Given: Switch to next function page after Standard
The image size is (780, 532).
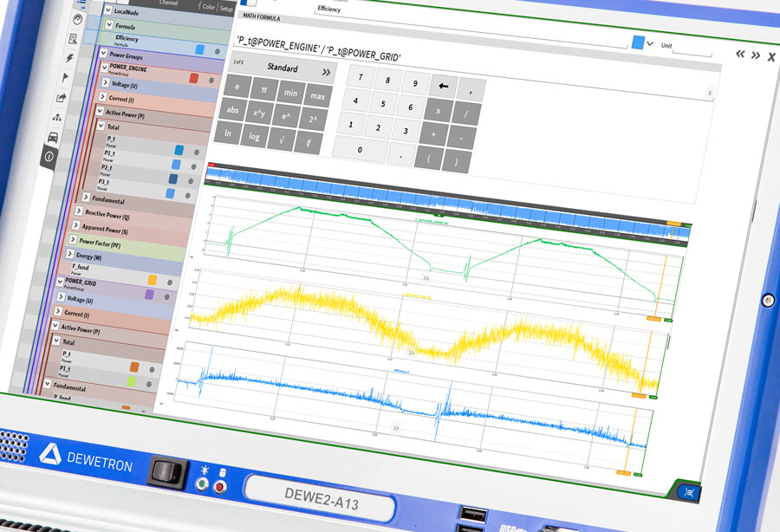Looking at the screenshot, I should coord(326,72).
